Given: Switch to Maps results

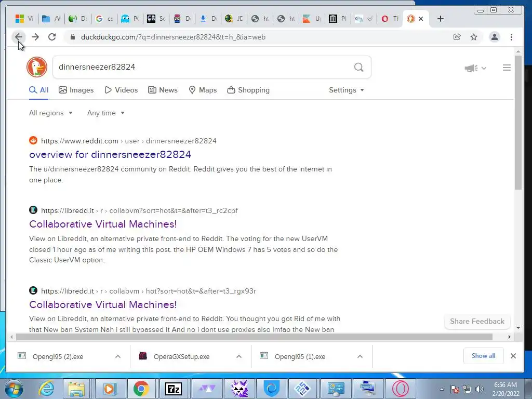Looking at the screenshot, I should [x=203, y=90].
